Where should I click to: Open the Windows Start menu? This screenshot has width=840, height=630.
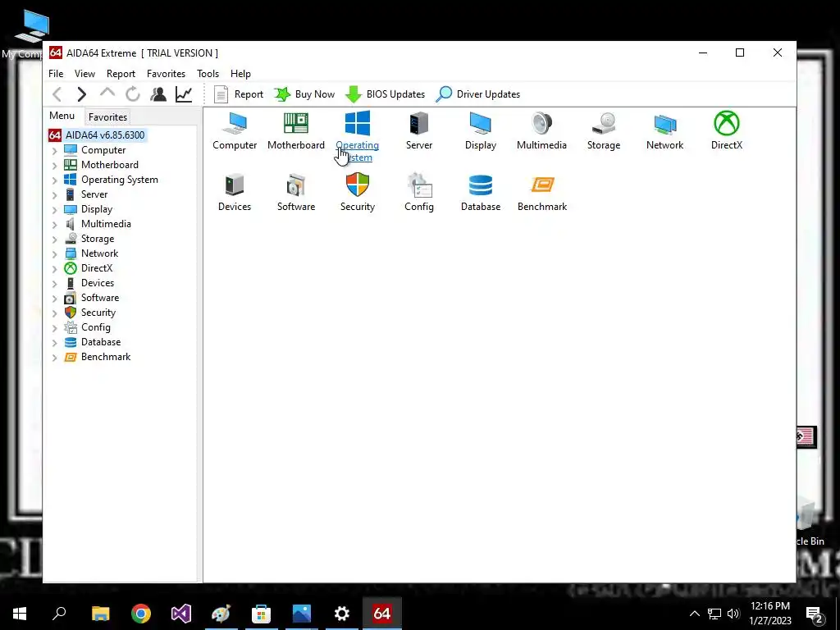[20, 614]
